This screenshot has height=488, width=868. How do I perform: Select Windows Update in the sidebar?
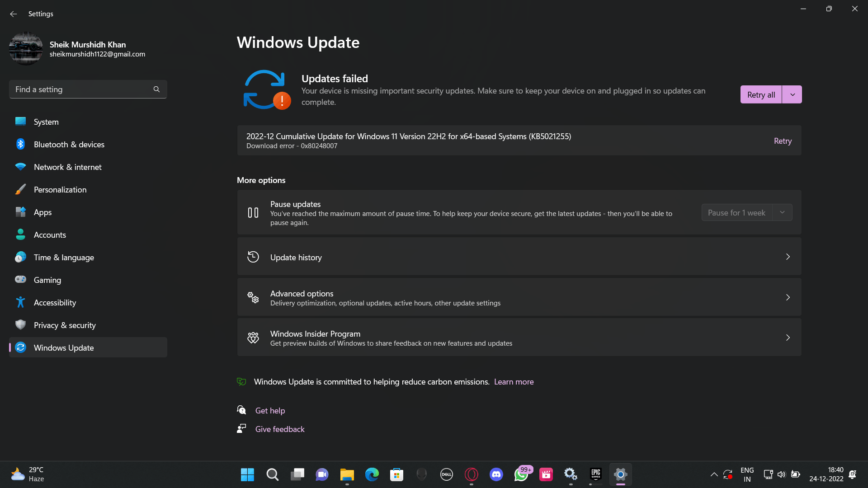click(88, 347)
